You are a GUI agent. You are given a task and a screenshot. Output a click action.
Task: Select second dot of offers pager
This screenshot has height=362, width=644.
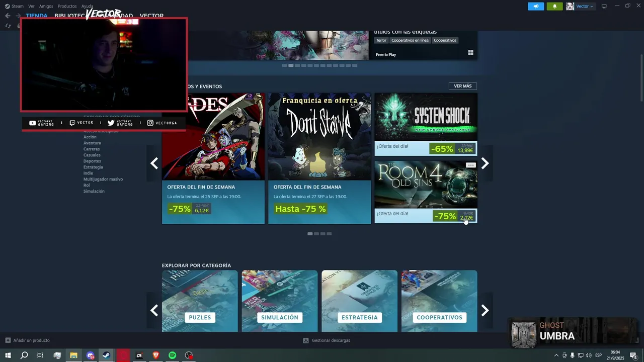point(316,234)
